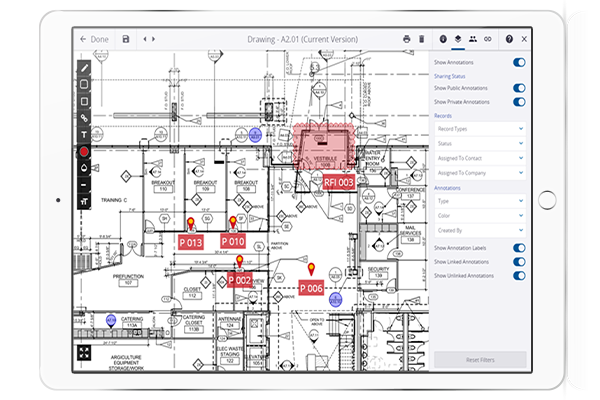Open the Assigned To Company dropdown
Screen dimensions: 600x400
[x=479, y=173]
